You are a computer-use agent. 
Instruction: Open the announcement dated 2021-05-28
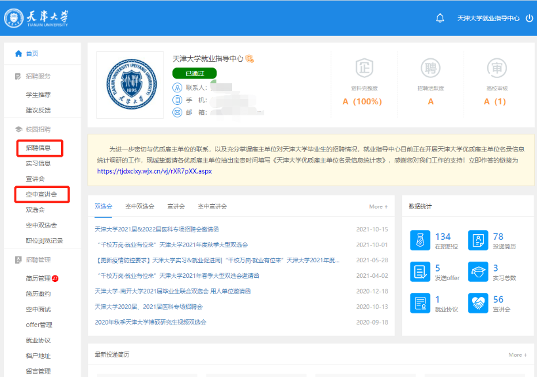pos(218,260)
